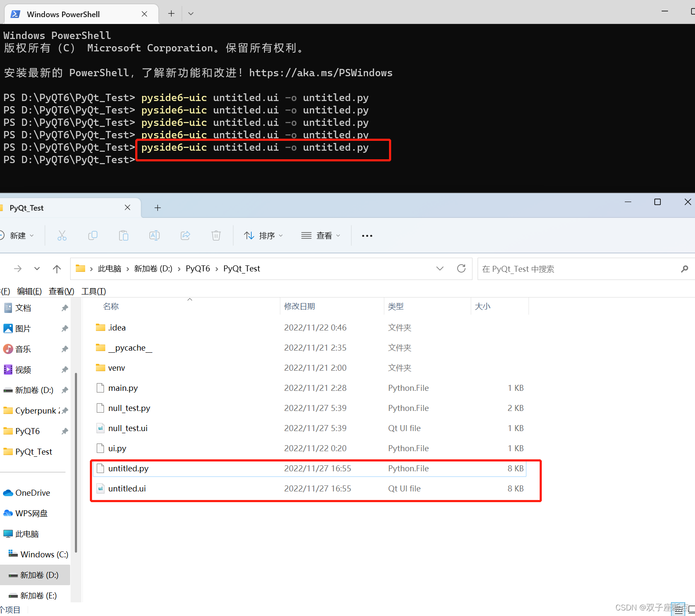Unpin 文档 from the quick access sidebar

[x=65, y=307]
